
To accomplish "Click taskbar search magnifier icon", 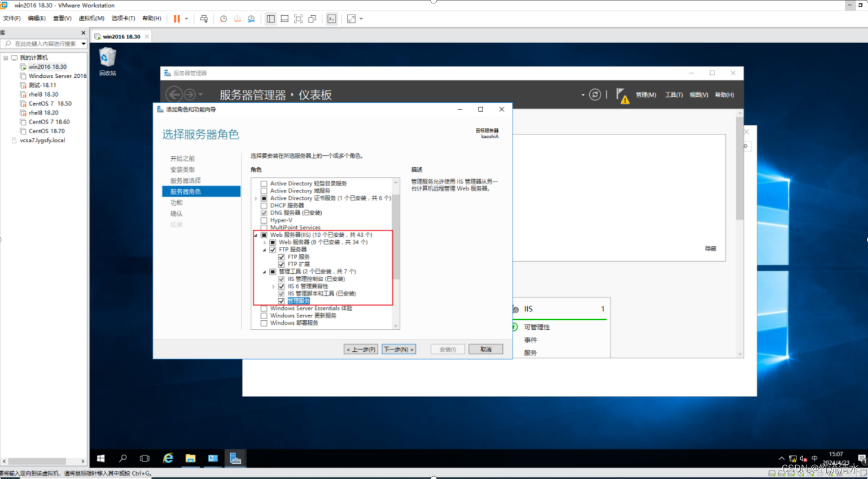I will pos(123,459).
